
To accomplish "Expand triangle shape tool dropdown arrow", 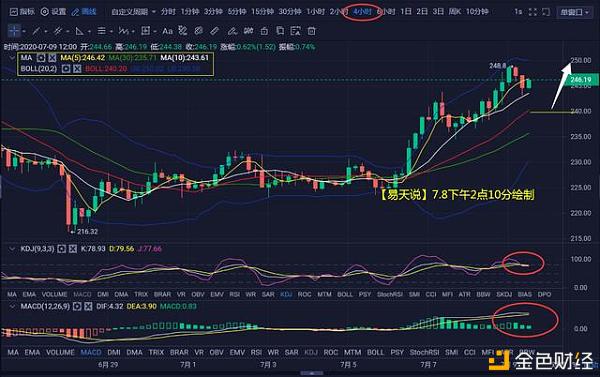I will click(90, 31).
